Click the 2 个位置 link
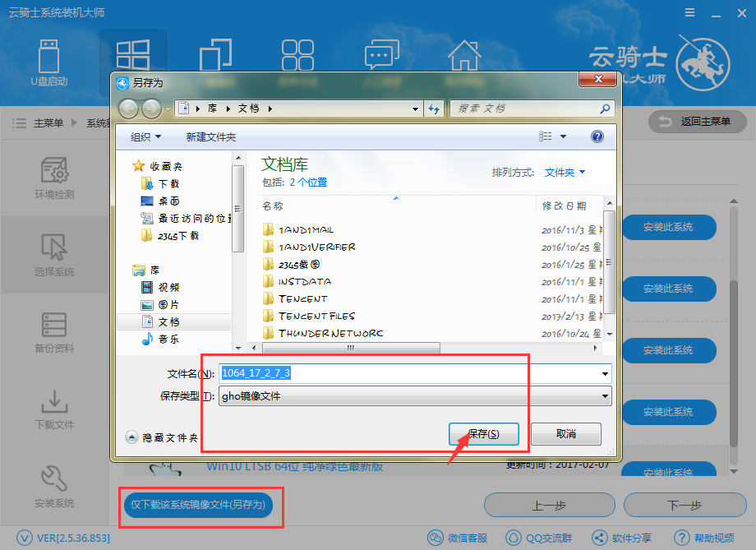This screenshot has width=756, height=550. pyautogui.click(x=309, y=183)
